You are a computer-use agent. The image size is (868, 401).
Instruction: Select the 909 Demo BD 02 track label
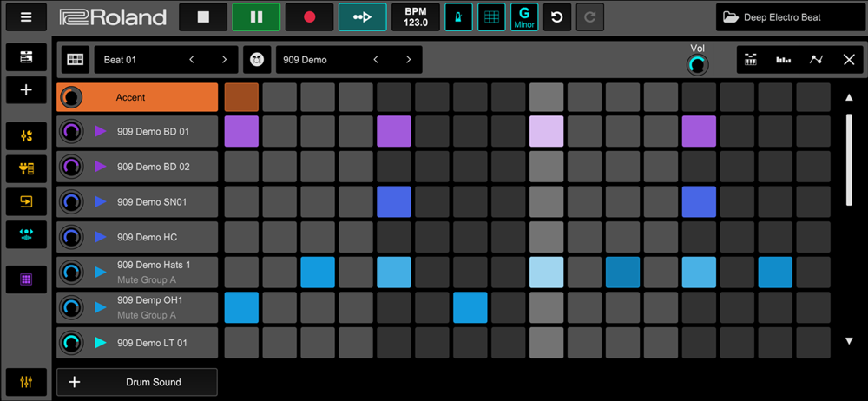(x=154, y=166)
